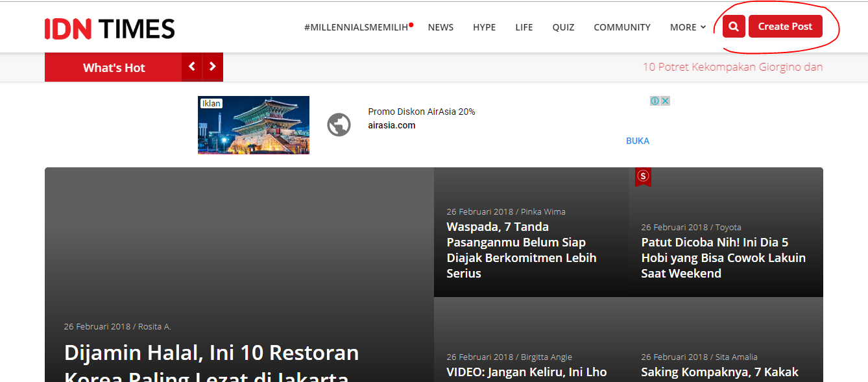Go to previous What's Hot item
The width and height of the screenshot is (868, 382).
pos(192,67)
